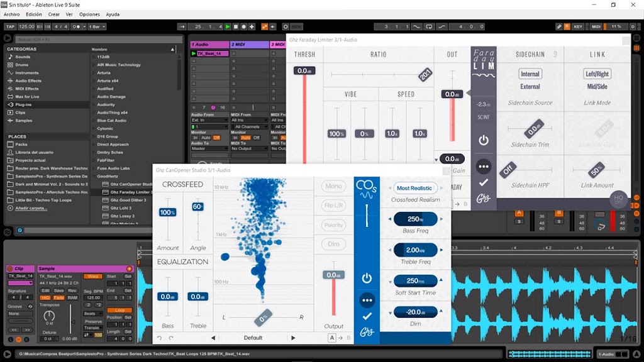Click Añadir carpeta link in Places
Viewport: 644px width, 362px height.
pyautogui.click(x=31, y=208)
